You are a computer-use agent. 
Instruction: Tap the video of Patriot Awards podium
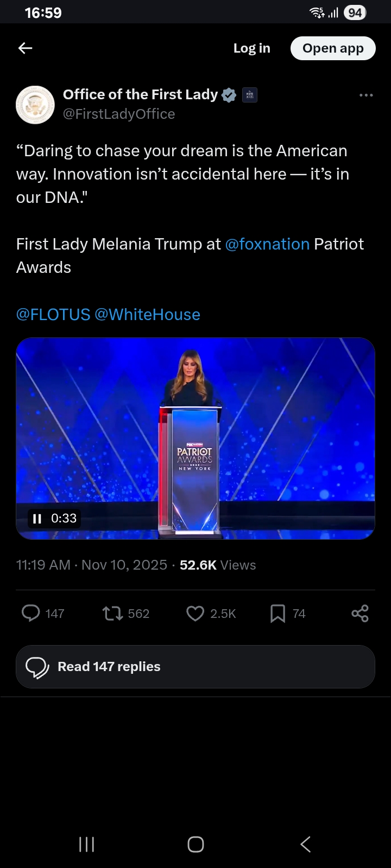tap(195, 438)
